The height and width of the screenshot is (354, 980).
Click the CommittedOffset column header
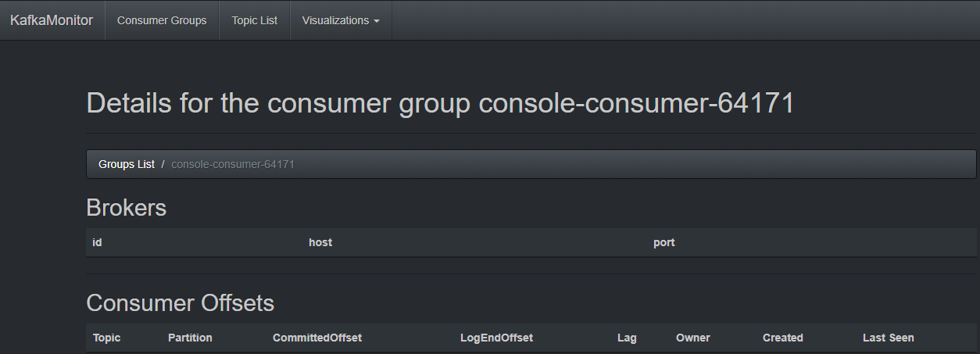tap(317, 338)
